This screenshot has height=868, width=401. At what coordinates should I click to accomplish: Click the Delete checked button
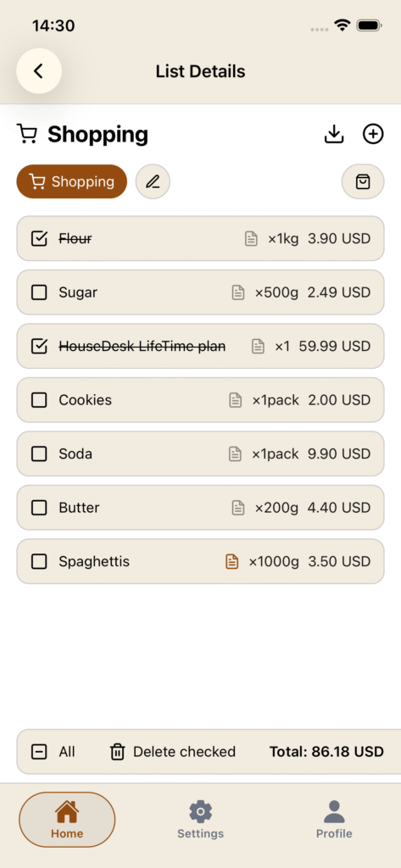tap(173, 752)
